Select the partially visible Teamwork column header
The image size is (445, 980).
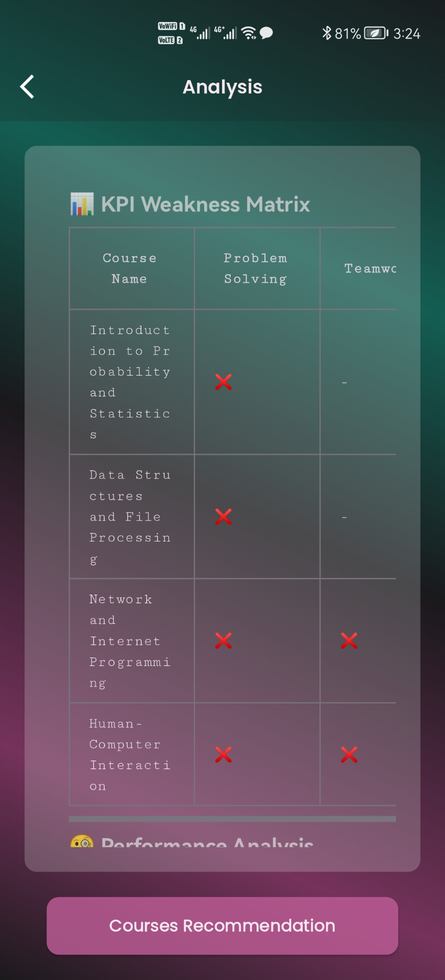(369, 268)
